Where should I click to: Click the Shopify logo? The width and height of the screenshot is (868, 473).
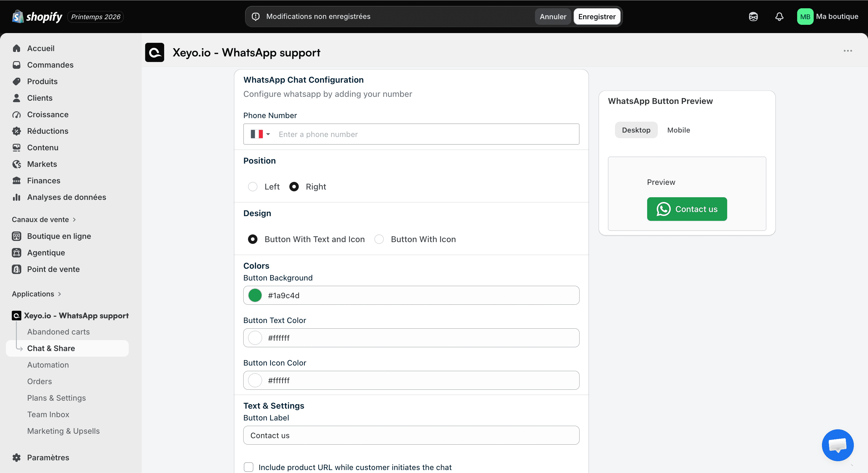37,17
